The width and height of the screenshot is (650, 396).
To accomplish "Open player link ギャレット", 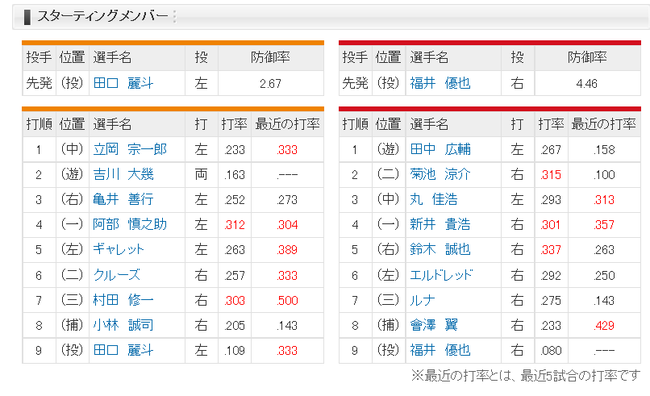I will tap(119, 249).
